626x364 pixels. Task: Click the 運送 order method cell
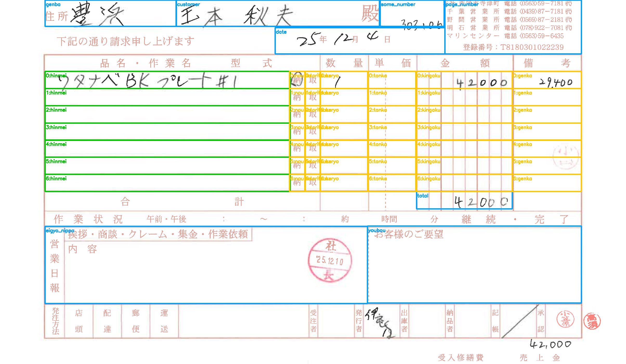[164, 321]
